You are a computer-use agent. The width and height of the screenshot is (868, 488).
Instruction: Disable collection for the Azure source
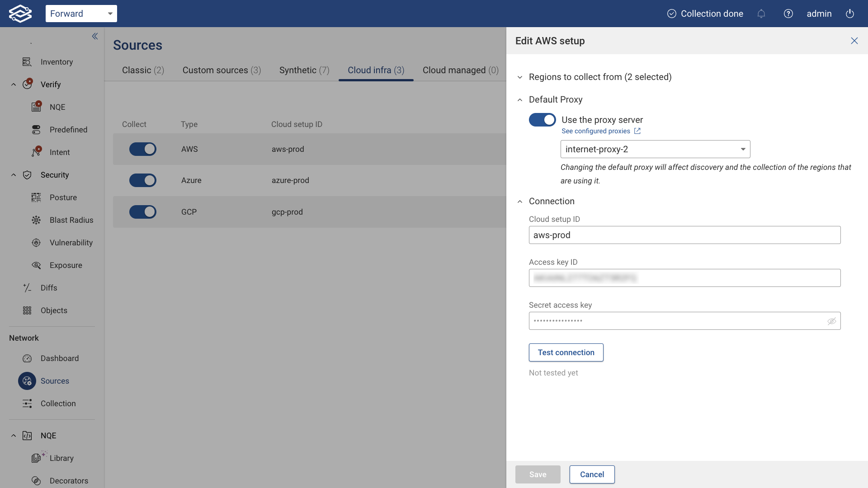(143, 180)
